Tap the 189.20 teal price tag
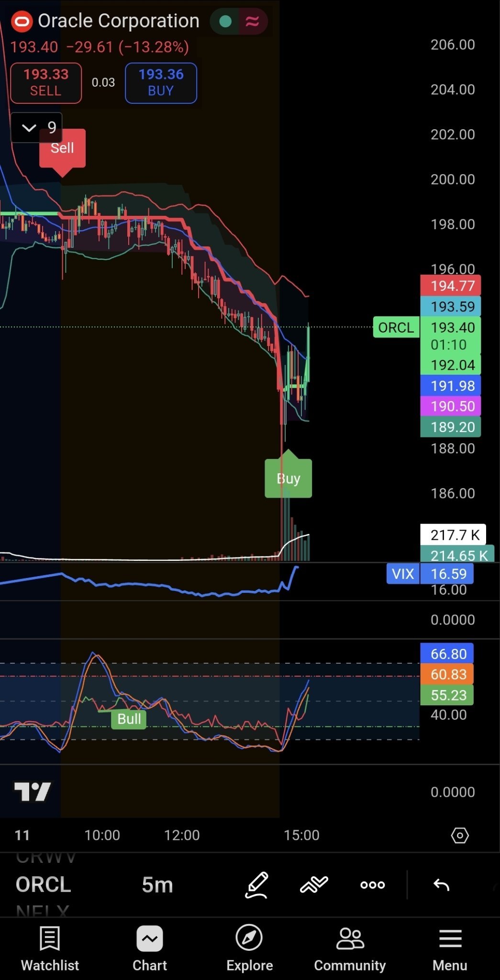This screenshot has height=980, width=500. pyautogui.click(x=450, y=427)
